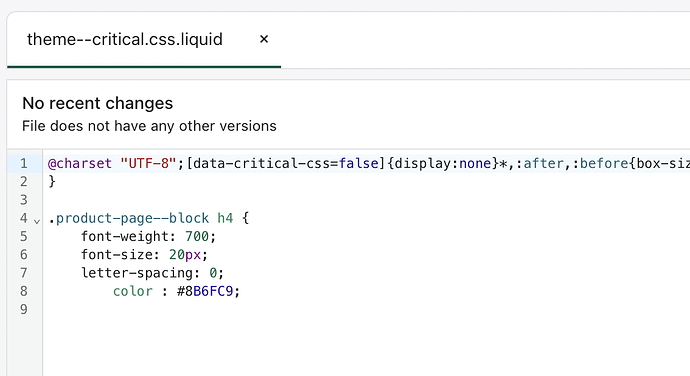Click the 'color' property on line 8
Screen dimensions: 690x376
click(x=132, y=291)
